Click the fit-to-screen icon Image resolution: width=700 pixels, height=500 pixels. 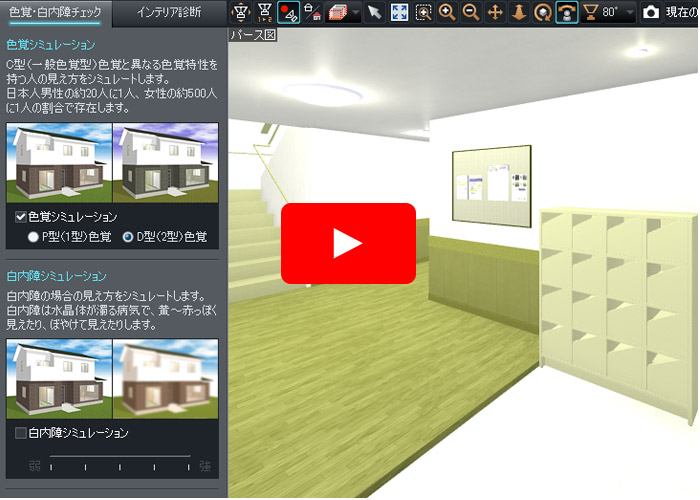[x=399, y=12]
